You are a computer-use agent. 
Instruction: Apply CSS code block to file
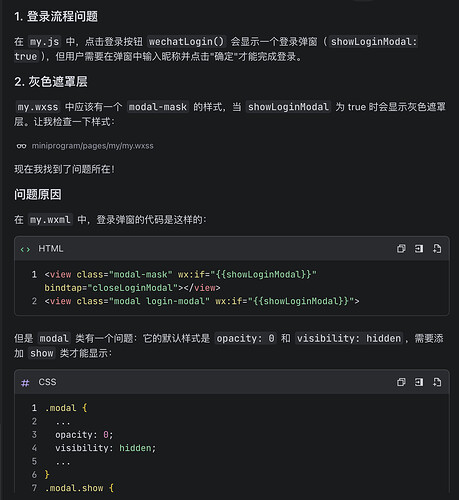437,382
